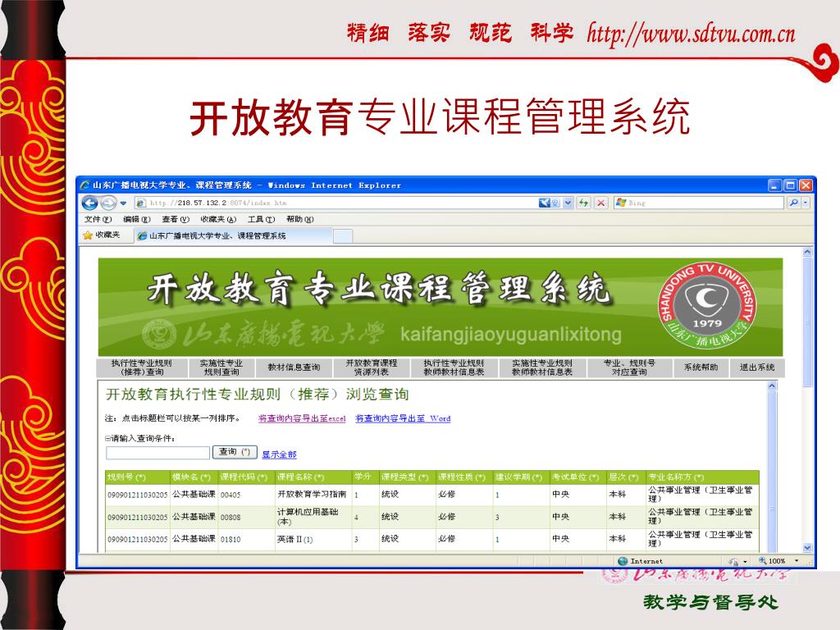Click the 收藏夹 star favorites button
Viewport: 840px width, 630px height.
click(x=102, y=235)
